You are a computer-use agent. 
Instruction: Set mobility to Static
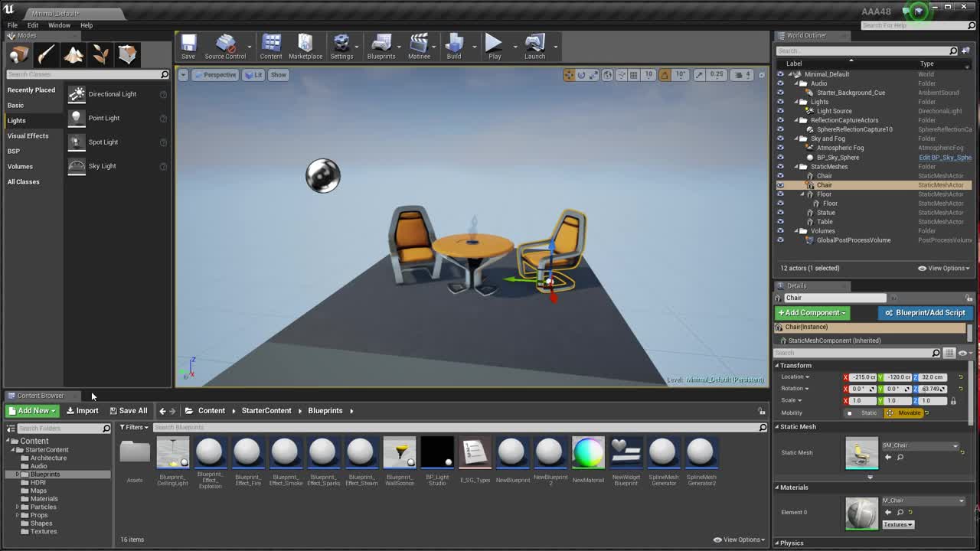pos(864,413)
